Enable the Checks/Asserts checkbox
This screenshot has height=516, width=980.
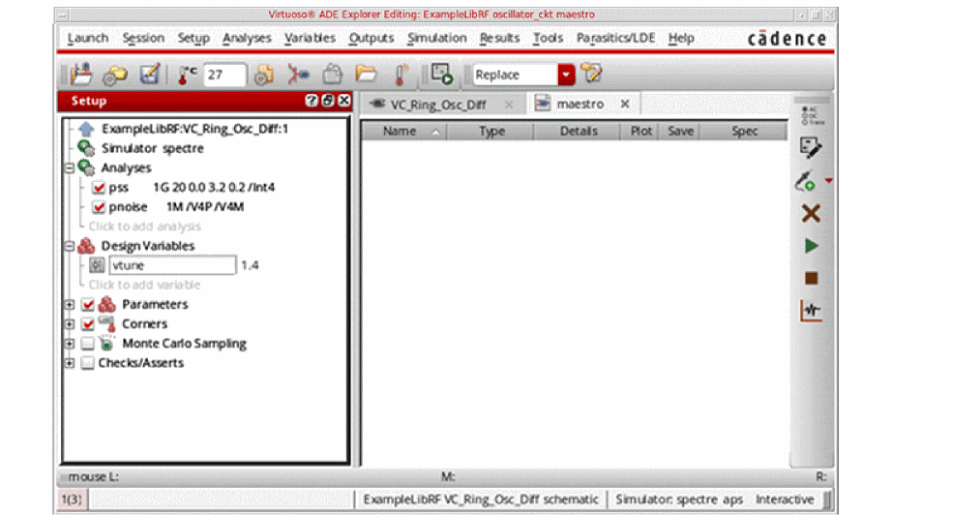[x=88, y=363]
